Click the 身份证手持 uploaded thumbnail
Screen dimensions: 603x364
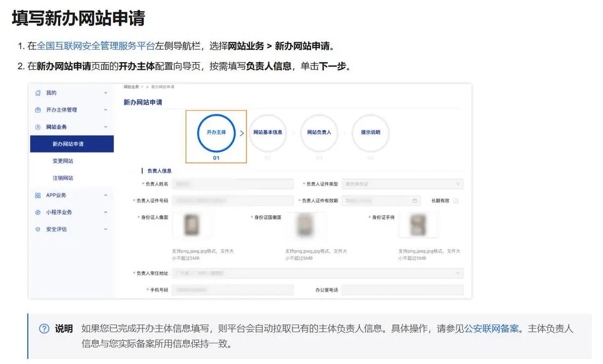click(418, 225)
